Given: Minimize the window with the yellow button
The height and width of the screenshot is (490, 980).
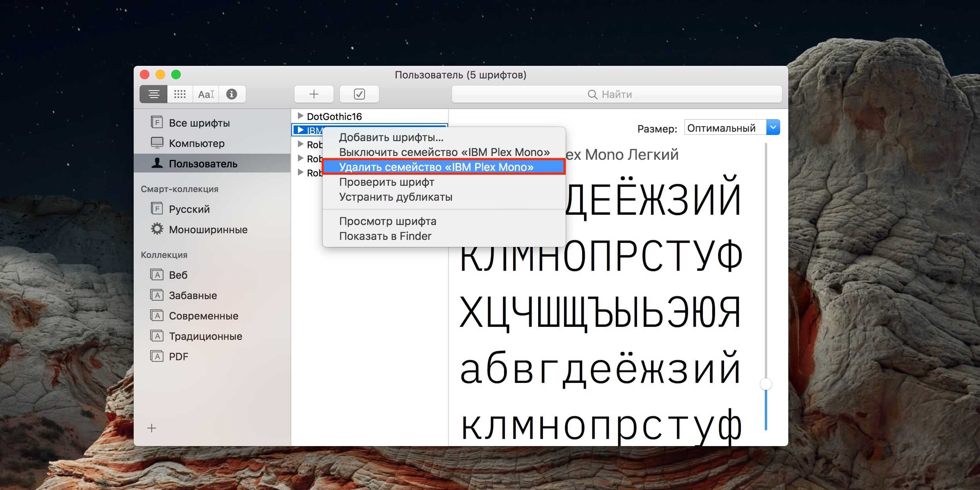Looking at the screenshot, I should coord(160,74).
